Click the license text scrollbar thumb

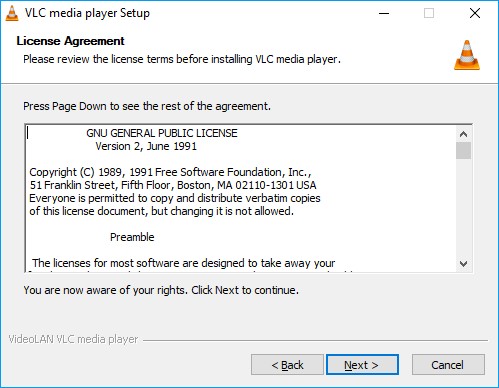pyautogui.click(x=463, y=151)
